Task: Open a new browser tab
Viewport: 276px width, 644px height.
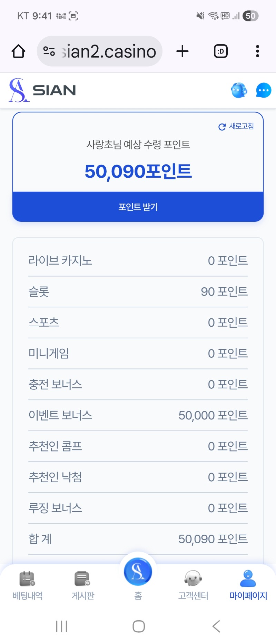Action: [183, 51]
